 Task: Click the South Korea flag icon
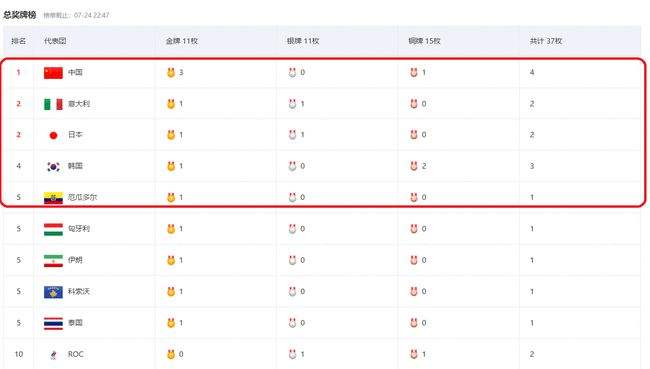click(x=53, y=166)
